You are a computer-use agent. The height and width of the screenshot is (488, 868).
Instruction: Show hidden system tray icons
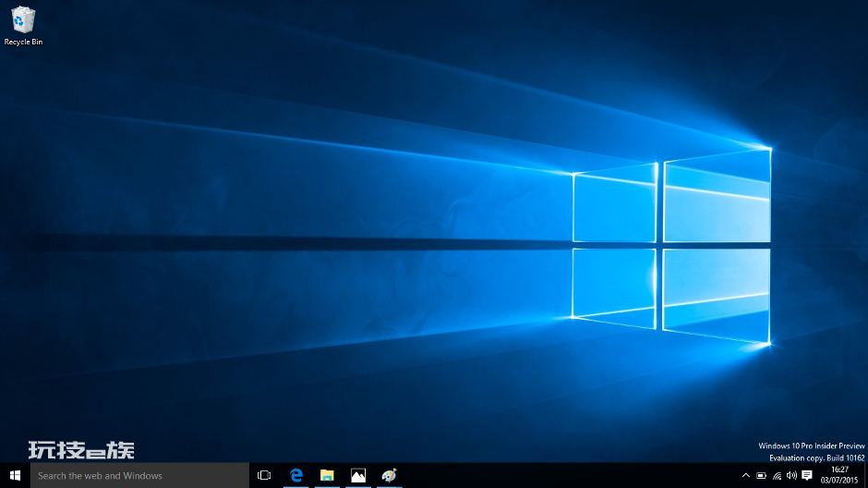[746, 475]
